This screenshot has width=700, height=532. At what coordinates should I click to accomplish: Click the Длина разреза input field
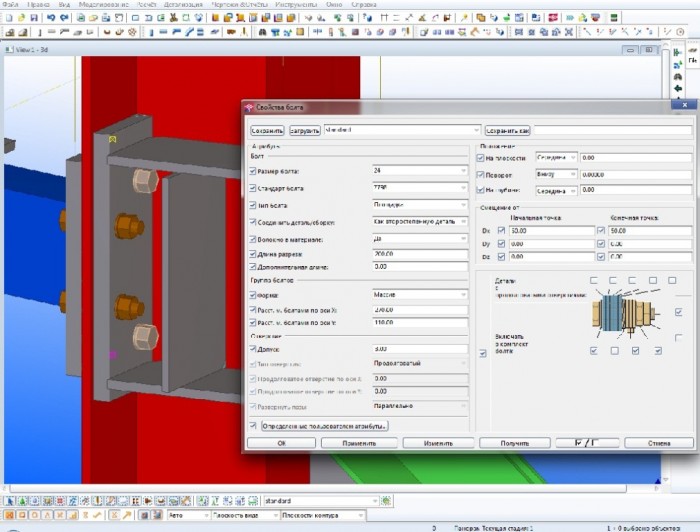click(x=420, y=254)
